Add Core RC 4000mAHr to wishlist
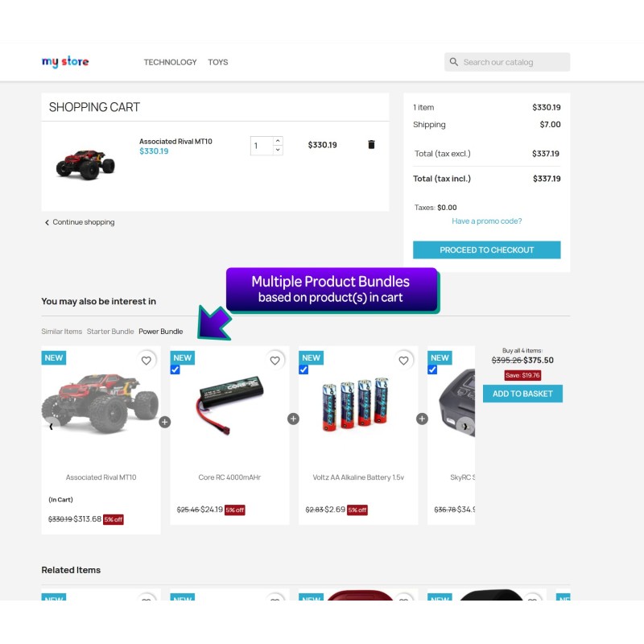This screenshot has width=644, height=644. 275,361
